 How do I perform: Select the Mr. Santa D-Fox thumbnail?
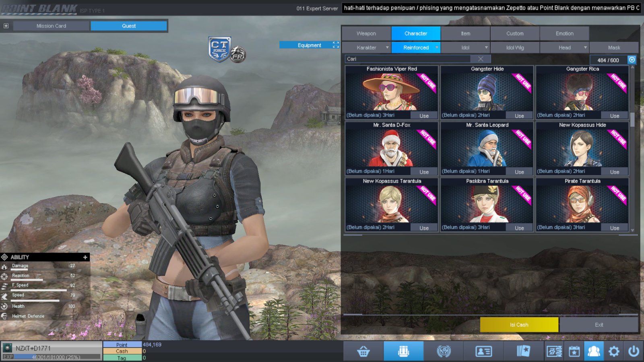pyautogui.click(x=392, y=148)
